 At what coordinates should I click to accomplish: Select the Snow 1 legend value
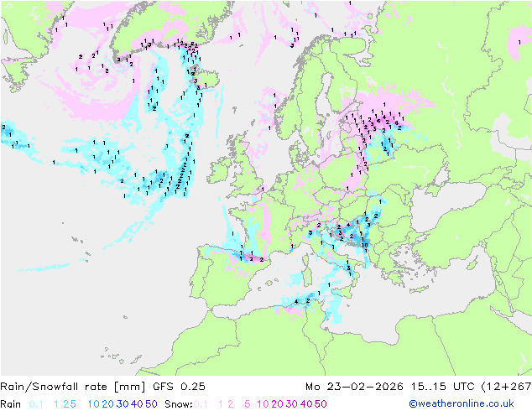coord(221,404)
